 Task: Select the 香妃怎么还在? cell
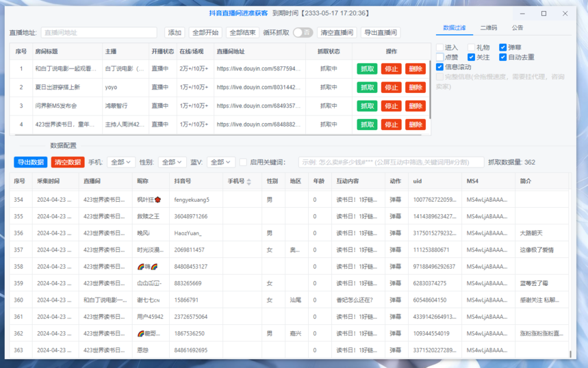coord(355,300)
